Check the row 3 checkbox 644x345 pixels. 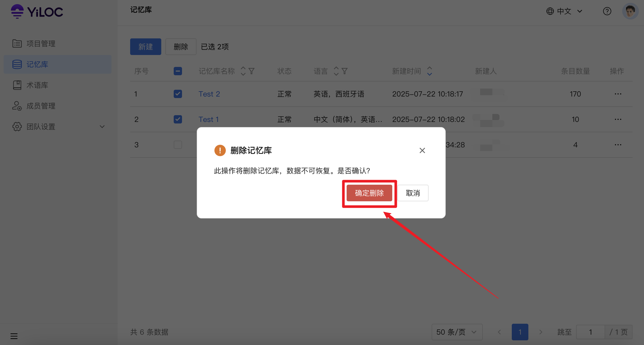(178, 145)
